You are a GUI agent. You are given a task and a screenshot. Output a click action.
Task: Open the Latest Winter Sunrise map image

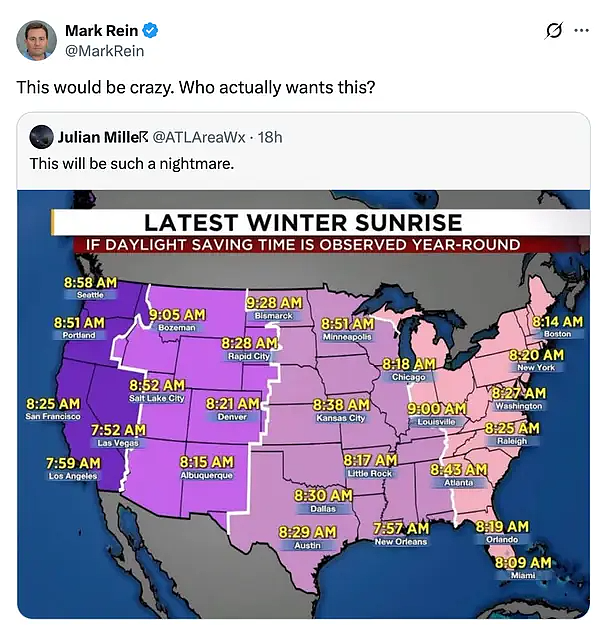[303, 404]
